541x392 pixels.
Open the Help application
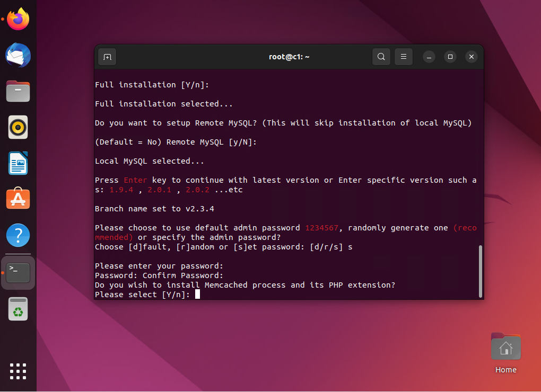click(18, 235)
